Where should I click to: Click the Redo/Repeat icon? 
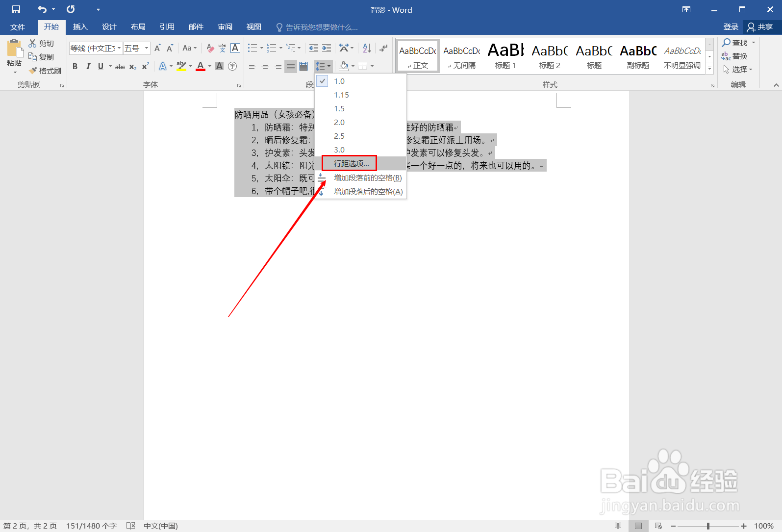coord(71,9)
